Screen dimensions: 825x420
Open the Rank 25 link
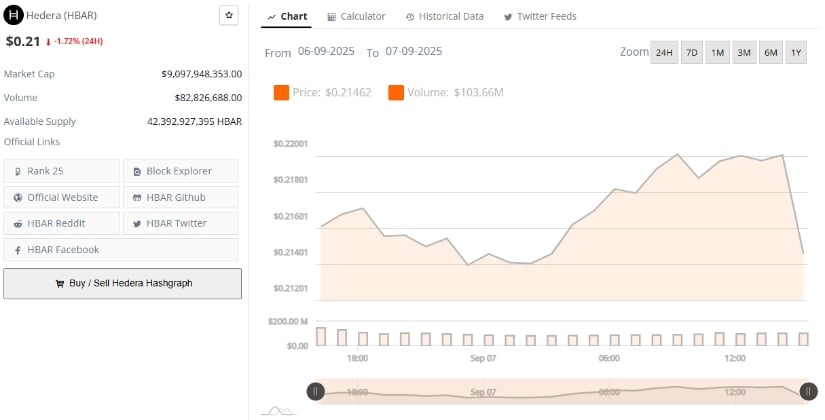(x=62, y=171)
